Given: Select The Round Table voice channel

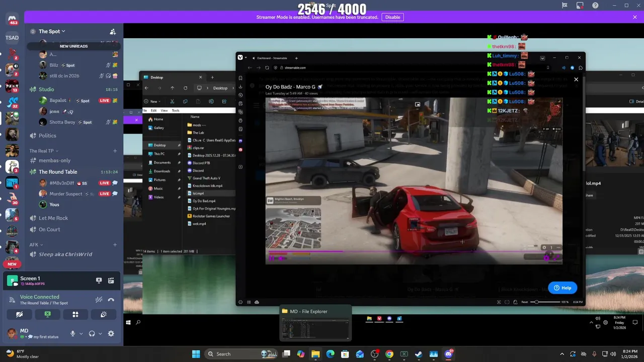Looking at the screenshot, I should (x=73, y=172).
